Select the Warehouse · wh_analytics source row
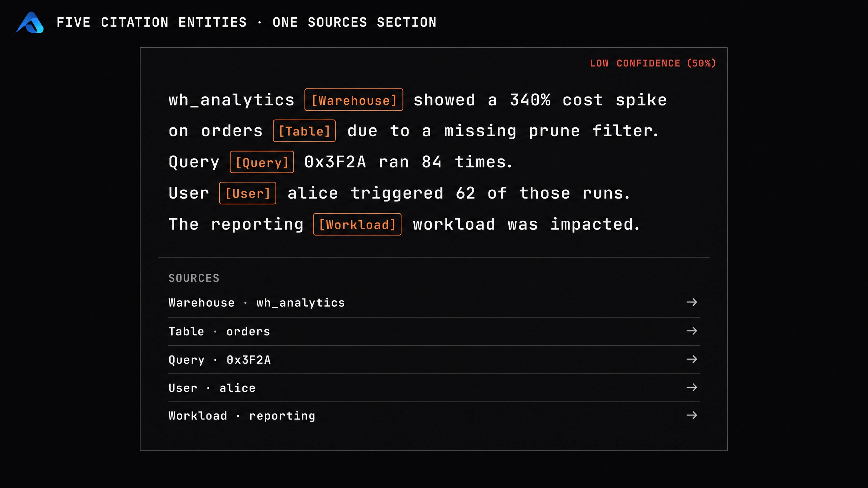The width and height of the screenshot is (868, 488). click(434, 303)
